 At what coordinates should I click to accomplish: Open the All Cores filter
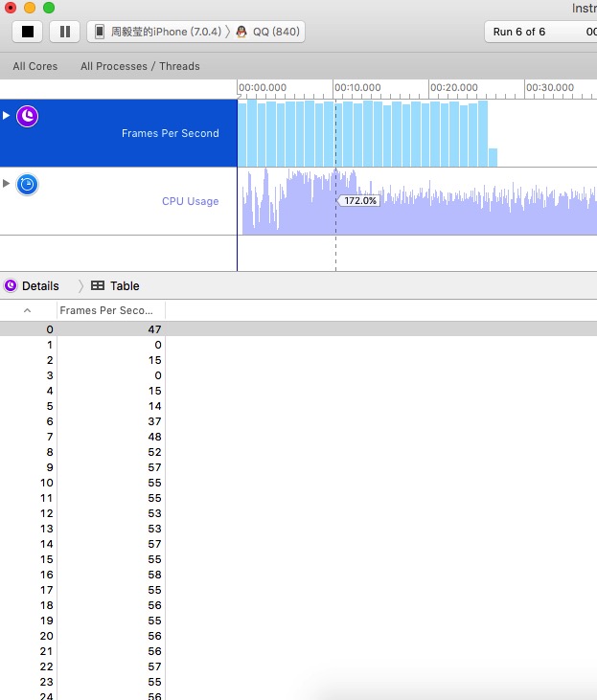click(35, 66)
